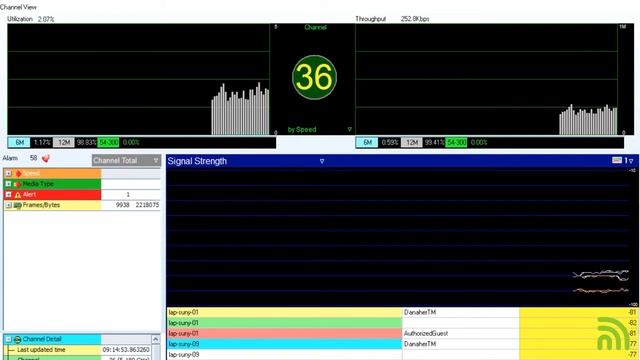Open the Signal Strength graph dropdown arrow

(x=322, y=161)
